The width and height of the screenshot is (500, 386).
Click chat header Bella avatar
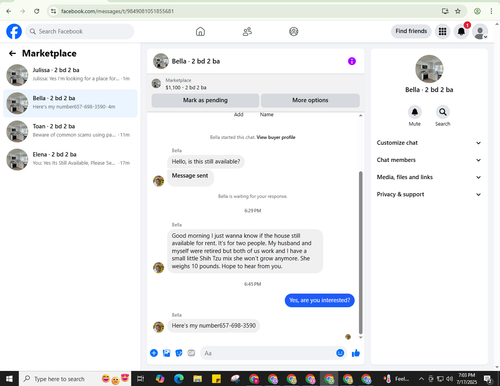(x=161, y=61)
